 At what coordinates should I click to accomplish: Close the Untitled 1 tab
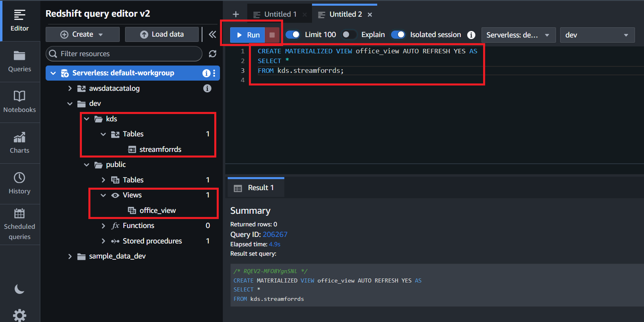(x=305, y=15)
